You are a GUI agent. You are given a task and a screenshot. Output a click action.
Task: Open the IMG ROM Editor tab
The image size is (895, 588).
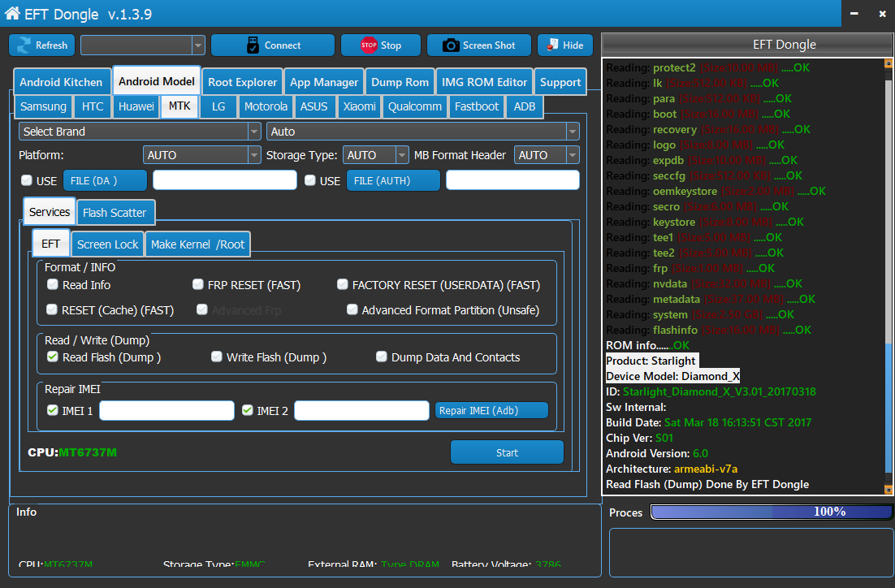pos(484,82)
